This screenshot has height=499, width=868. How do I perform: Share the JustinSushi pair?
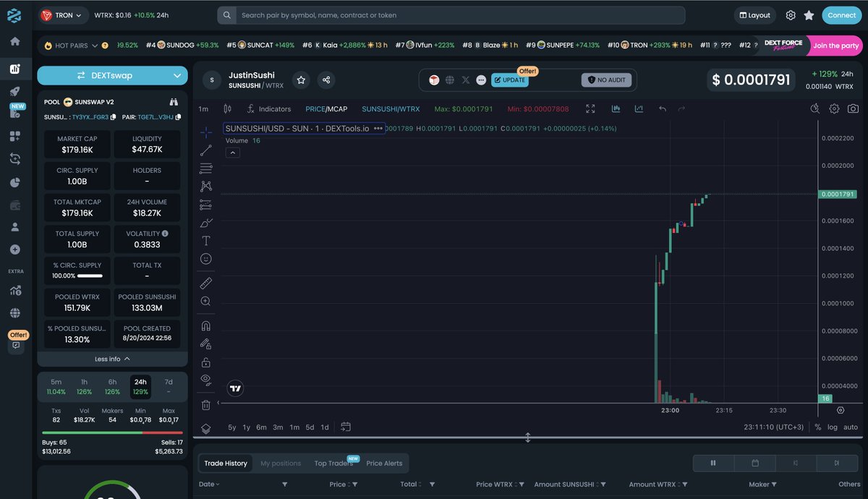click(x=326, y=80)
